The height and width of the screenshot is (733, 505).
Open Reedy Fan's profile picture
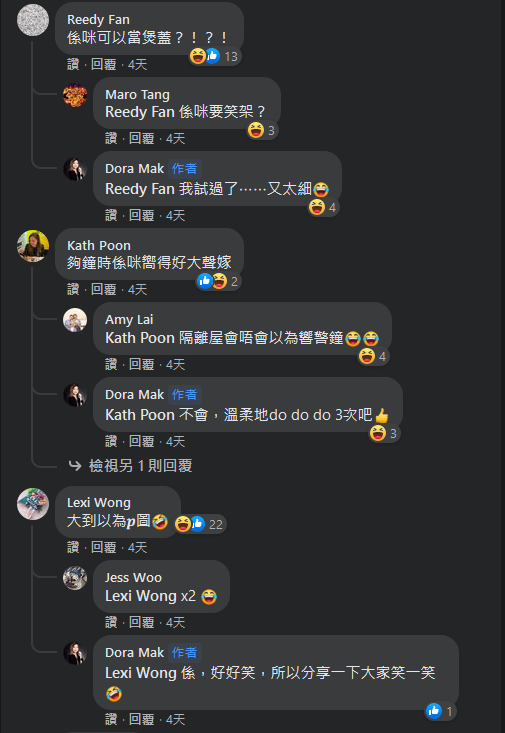tap(33, 20)
